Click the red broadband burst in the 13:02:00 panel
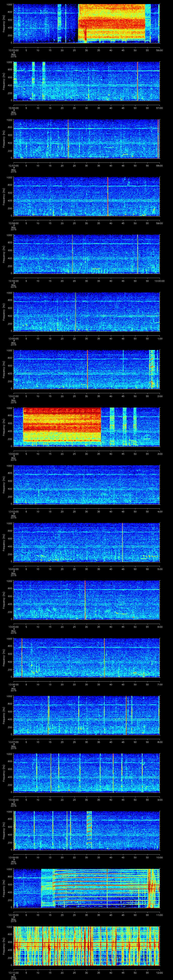The width and height of the screenshot is (173, 980). pyautogui.click(x=62, y=425)
